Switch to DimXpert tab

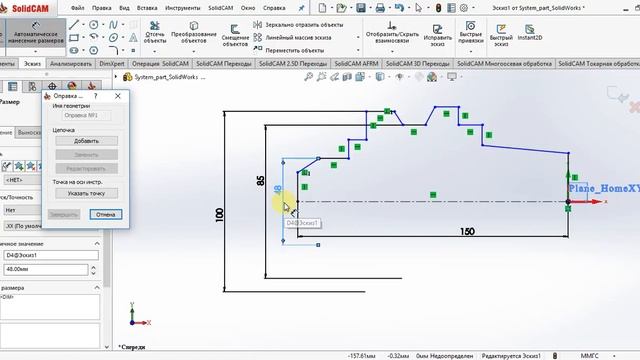coord(112,64)
